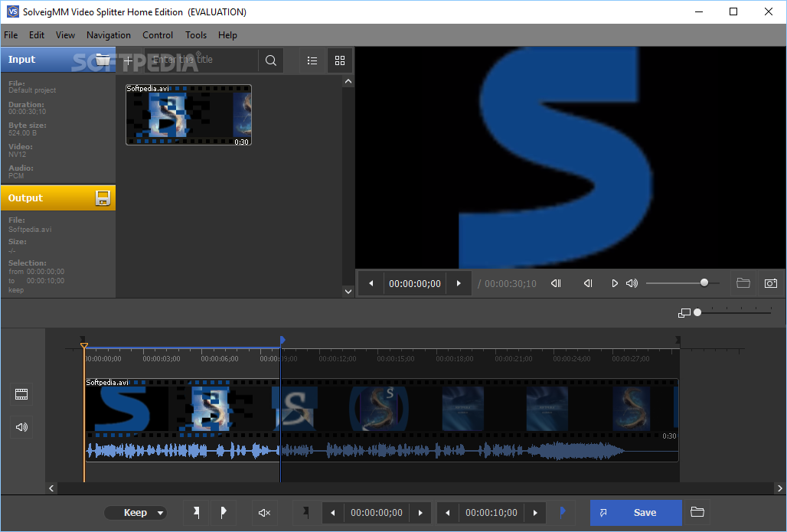This screenshot has height=532, width=787.
Task: Focus the 'Enter the title' search field
Action: pyautogui.click(x=202, y=60)
